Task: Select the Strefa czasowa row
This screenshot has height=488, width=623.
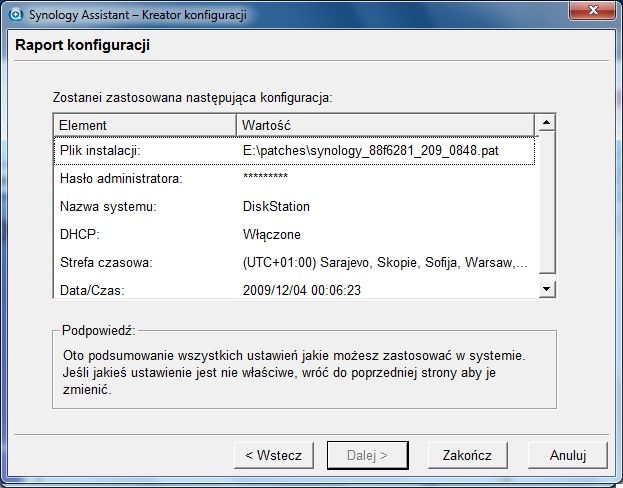Action: (294, 262)
